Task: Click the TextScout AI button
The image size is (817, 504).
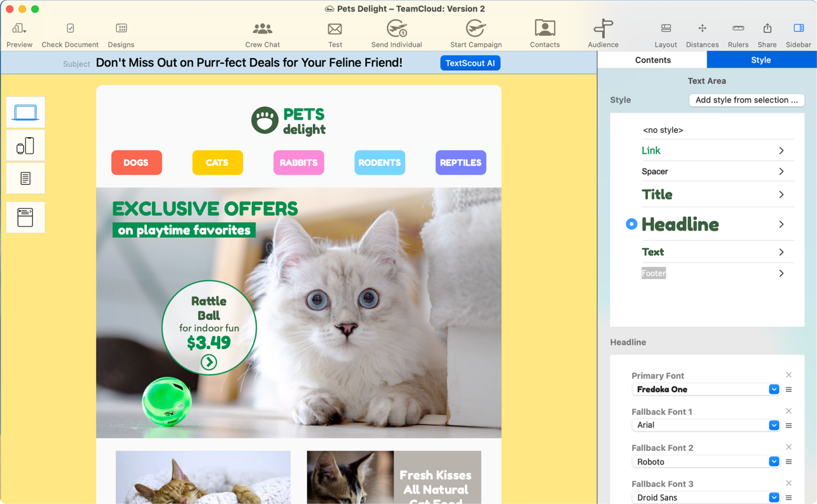Action: point(470,63)
